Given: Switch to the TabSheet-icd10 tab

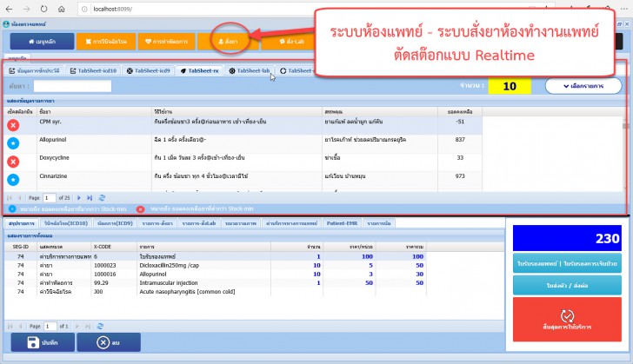Looking at the screenshot, I should [x=93, y=70].
